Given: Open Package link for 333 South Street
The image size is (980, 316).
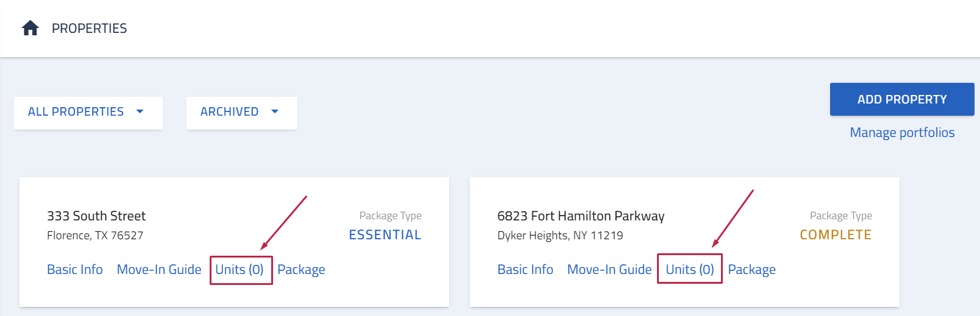Looking at the screenshot, I should (x=301, y=270).
